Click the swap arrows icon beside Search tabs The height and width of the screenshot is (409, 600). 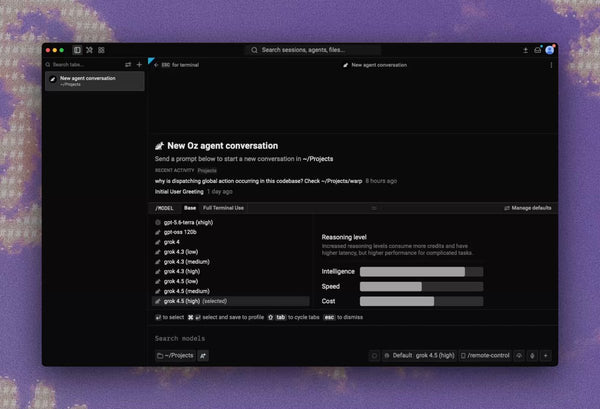tap(128, 65)
